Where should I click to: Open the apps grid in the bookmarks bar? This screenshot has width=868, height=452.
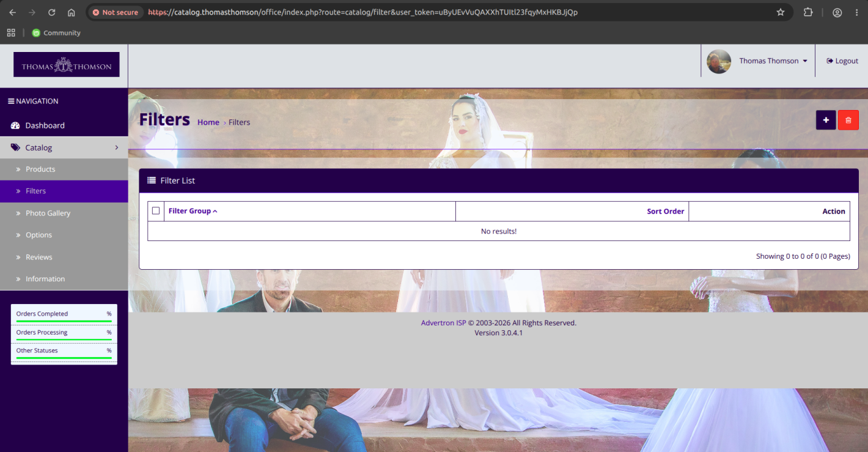(x=11, y=33)
